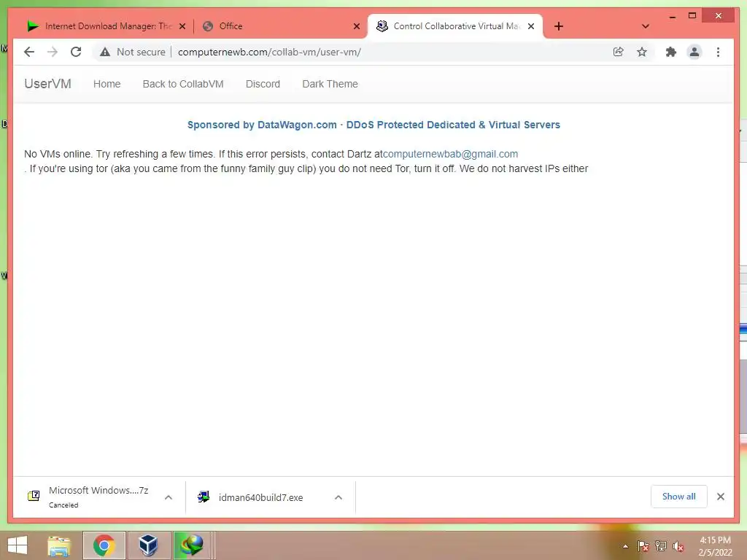
Task: Show hidden system tray icons
Action: click(x=625, y=546)
